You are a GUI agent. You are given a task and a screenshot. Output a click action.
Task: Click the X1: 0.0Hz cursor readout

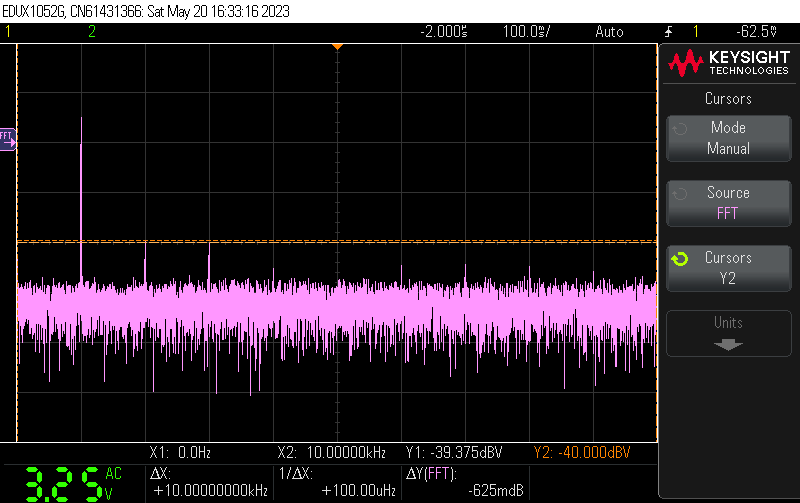click(180, 452)
